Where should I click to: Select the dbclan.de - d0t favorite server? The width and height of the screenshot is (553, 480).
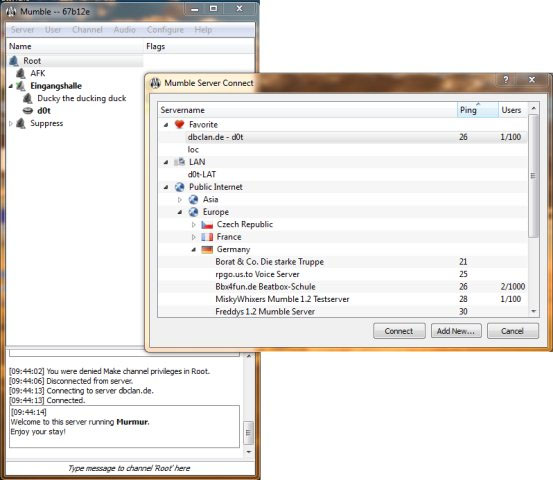pos(343,137)
